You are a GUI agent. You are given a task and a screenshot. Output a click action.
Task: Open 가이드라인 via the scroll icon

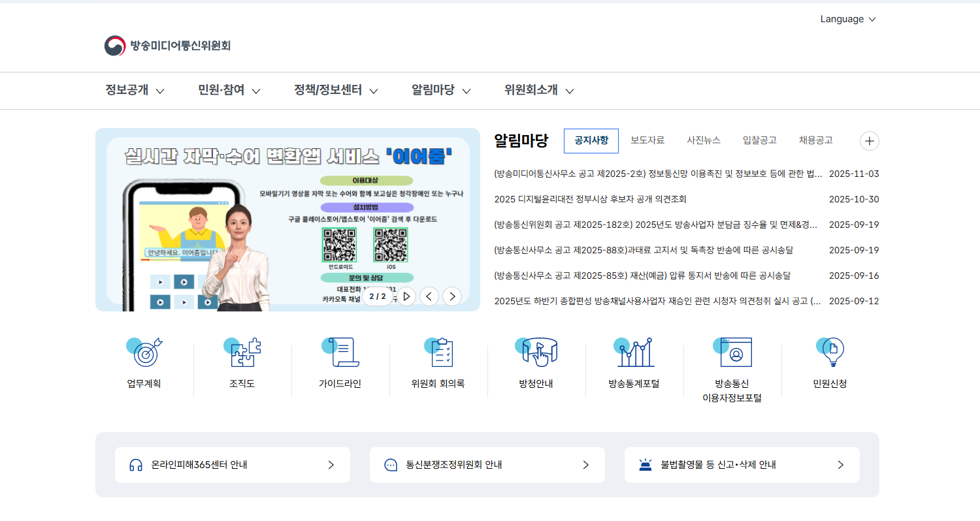[341, 352]
